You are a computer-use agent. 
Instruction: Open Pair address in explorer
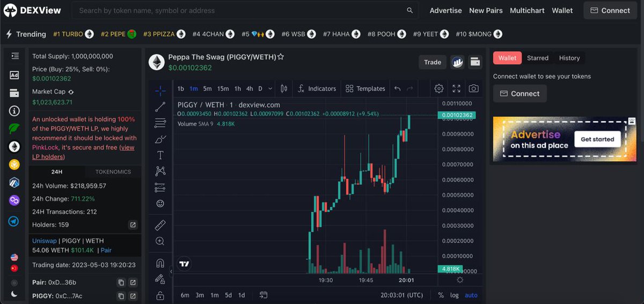coord(133,282)
